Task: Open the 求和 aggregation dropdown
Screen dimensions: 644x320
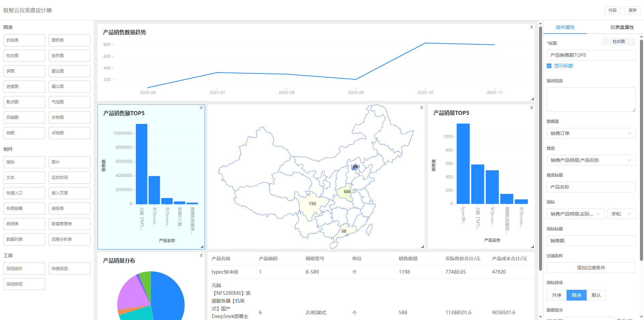Action: tap(621, 214)
